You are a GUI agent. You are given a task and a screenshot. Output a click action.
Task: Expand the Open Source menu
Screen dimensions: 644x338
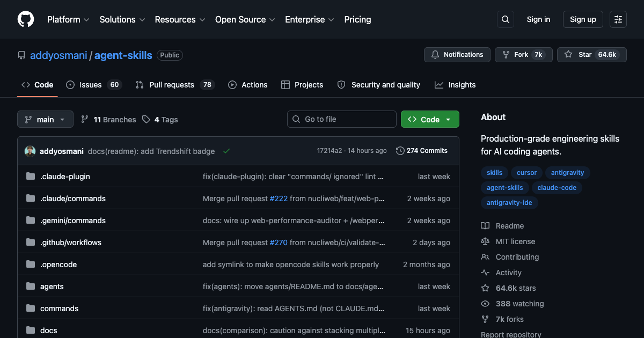click(x=245, y=19)
